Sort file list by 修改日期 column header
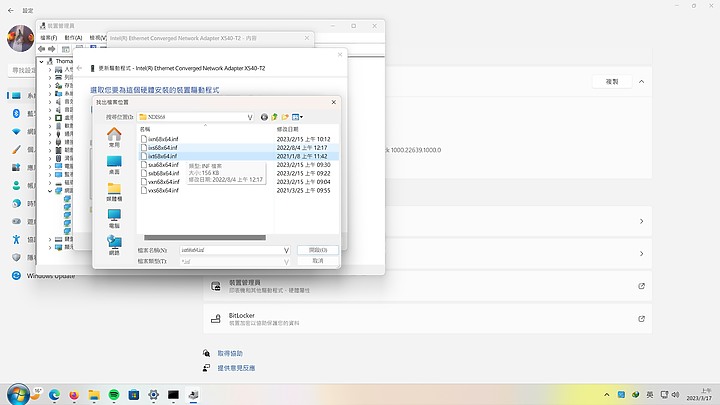 287,129
